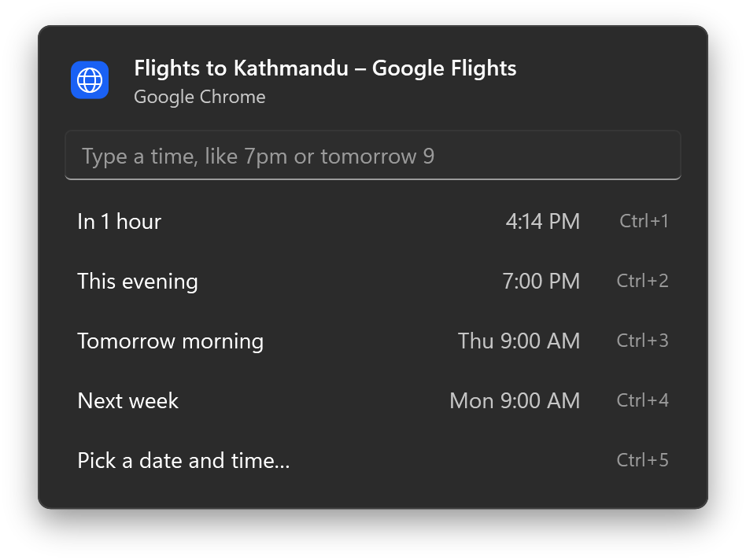
Task: Click the 4:14 PM time label
Action: pyautogui.click(x=542, y=222)
